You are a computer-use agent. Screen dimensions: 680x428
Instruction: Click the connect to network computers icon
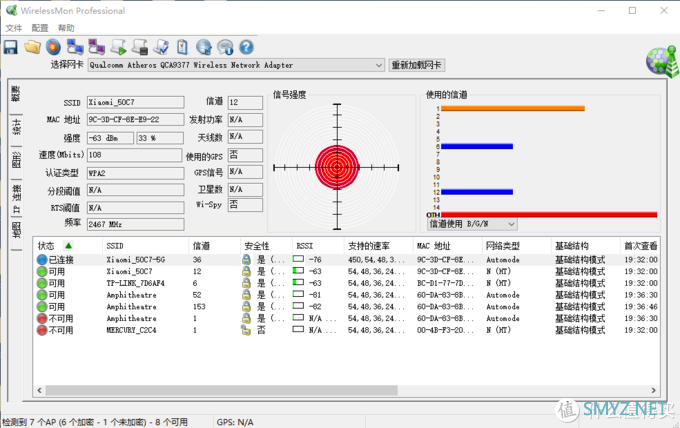coord(75,47)
